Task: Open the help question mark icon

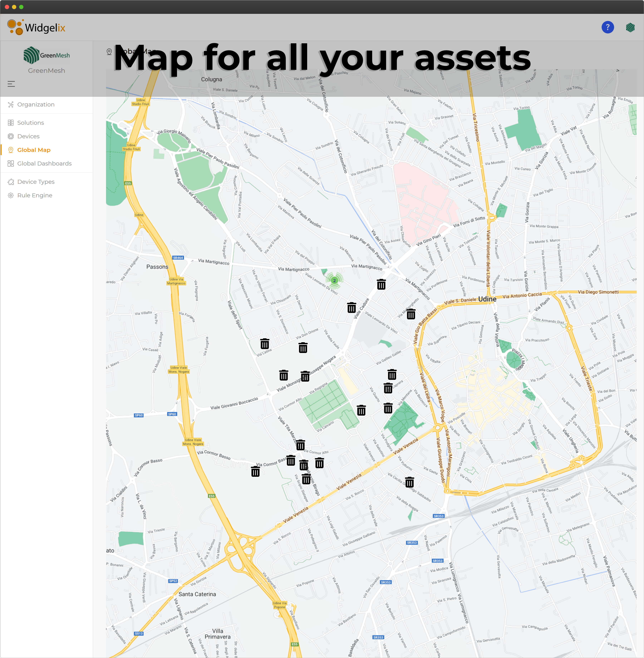Action: pos(608,27)
